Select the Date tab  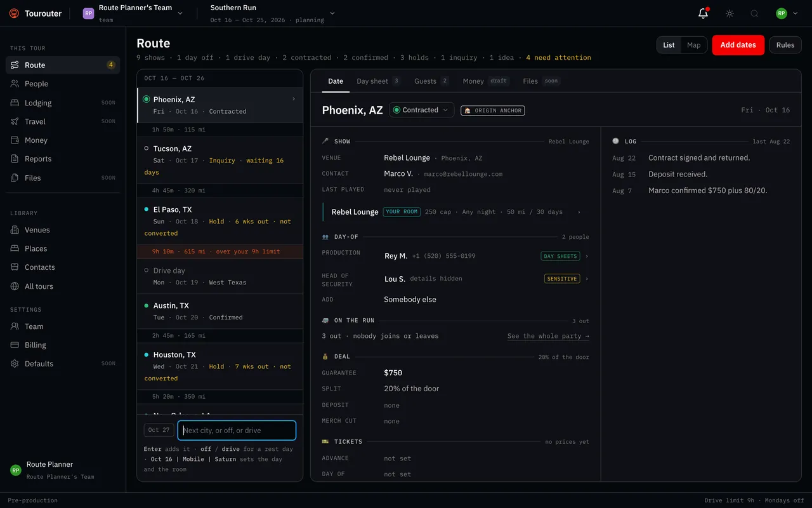tap(336, 81)
